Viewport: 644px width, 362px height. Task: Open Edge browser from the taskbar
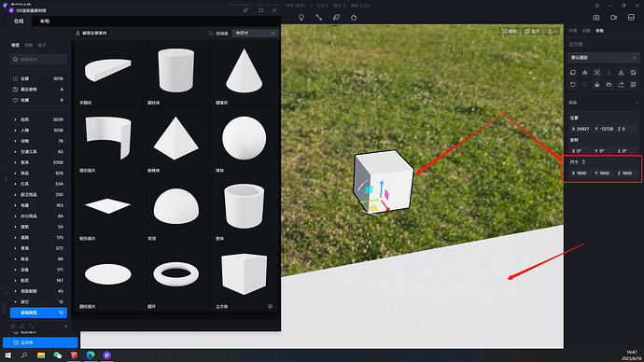pyautogui.click(x=91, y=355)
